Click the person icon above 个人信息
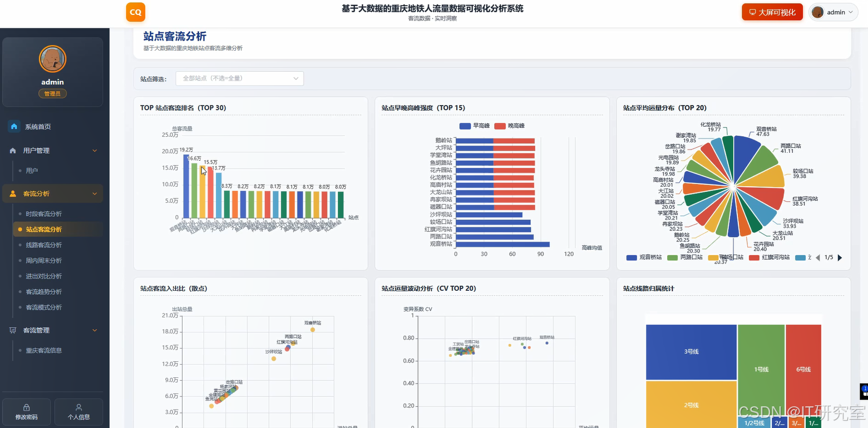Image resolution: width=868 pixels, height=428 pixels. pos(78,407)
